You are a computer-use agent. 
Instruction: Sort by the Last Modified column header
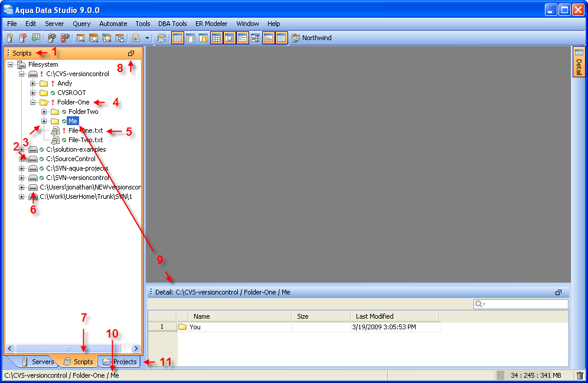(x=395, y=316)
